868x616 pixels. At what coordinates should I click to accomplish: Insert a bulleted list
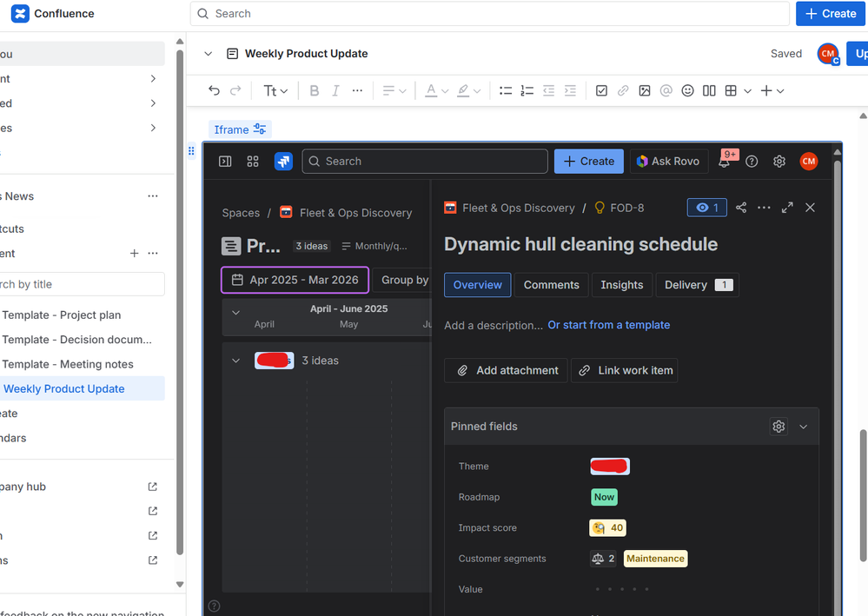click(x=505, y=90)
